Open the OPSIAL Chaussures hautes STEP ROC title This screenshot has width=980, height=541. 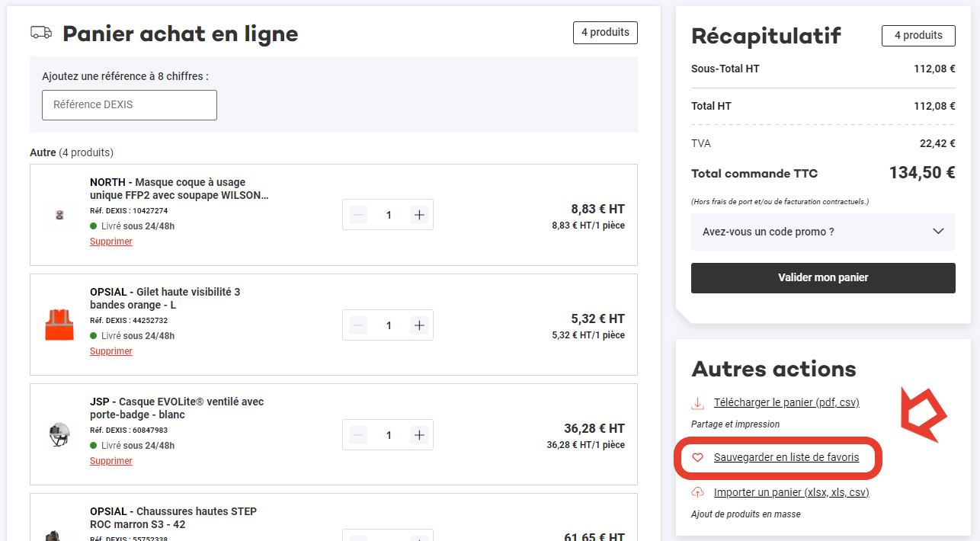[173, 518]
